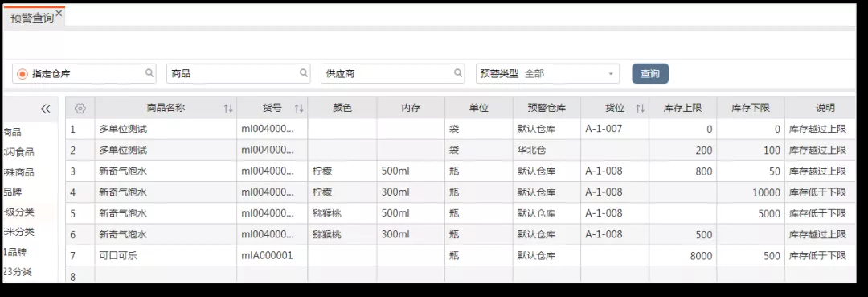Click the search icon in 商品 field
The width and height of the screenshot is (868, 297).
click(304, 73)
